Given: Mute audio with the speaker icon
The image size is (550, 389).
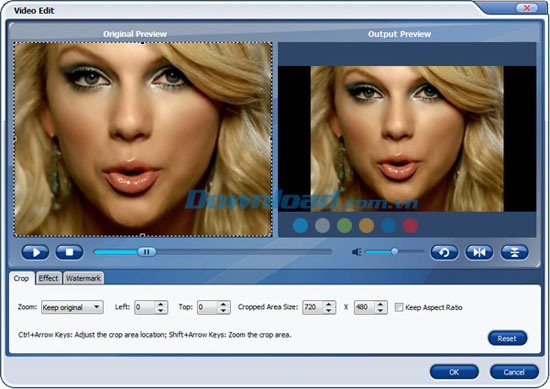Looking at the screenshot, I should click(356, 252).
